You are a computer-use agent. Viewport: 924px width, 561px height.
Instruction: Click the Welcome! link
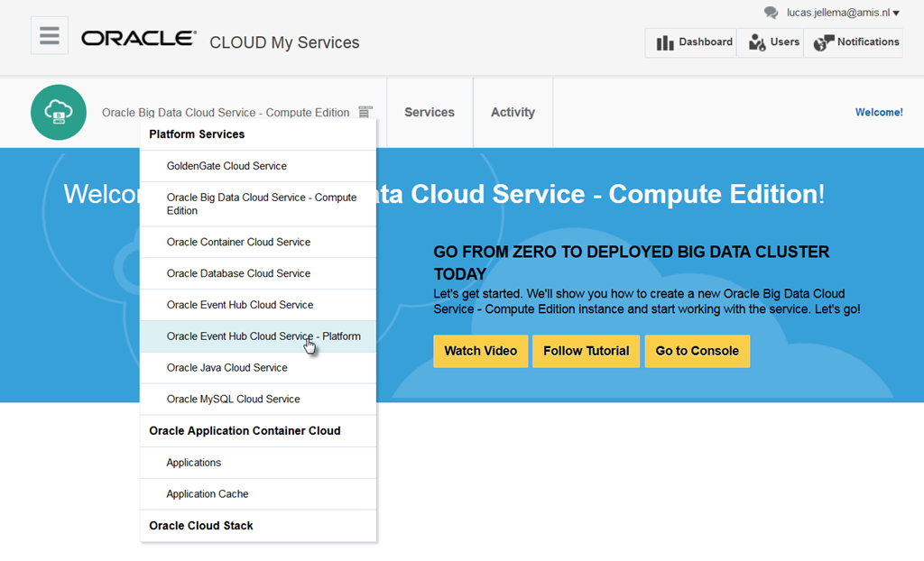[878, 113]
